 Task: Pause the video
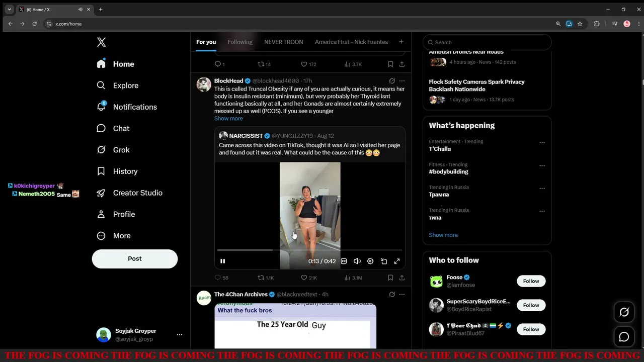click(223, 261)
